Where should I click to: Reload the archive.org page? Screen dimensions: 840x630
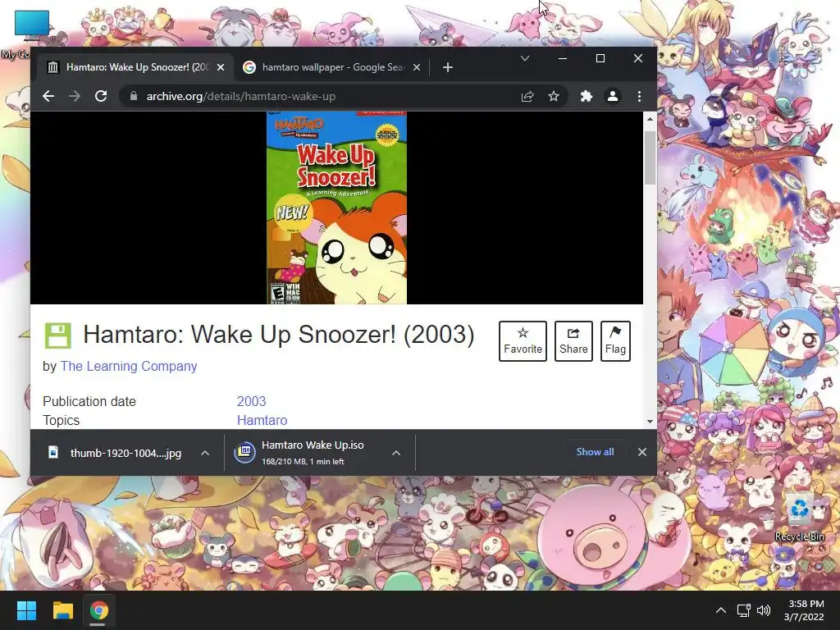click(101, 97)
